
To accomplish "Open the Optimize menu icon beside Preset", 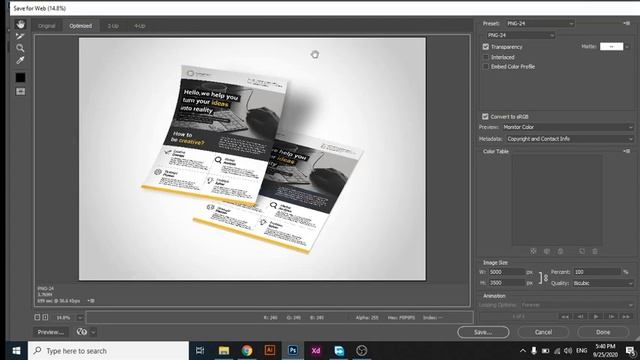I will click(627, 24).
